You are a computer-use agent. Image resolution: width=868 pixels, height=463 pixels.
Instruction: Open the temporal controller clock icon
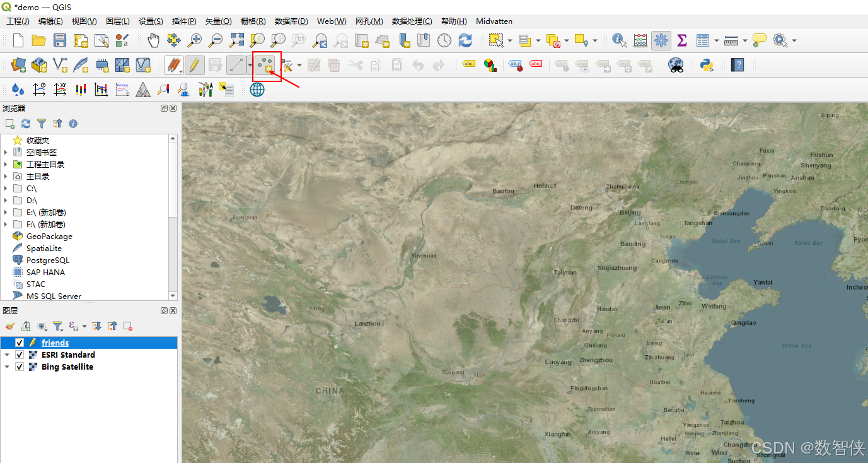[x=444, y=40]
